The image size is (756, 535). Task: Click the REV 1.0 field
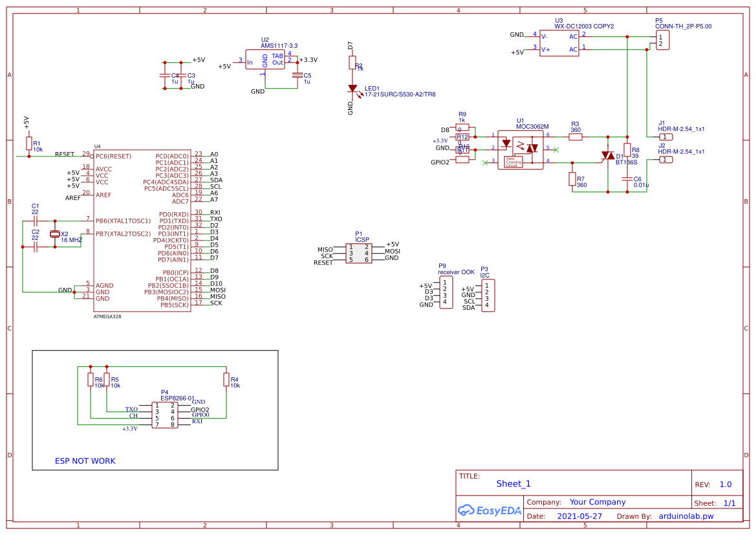724,484
